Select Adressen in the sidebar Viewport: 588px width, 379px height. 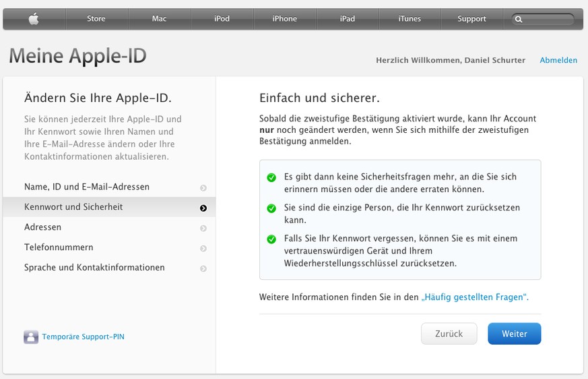(109, 227)
